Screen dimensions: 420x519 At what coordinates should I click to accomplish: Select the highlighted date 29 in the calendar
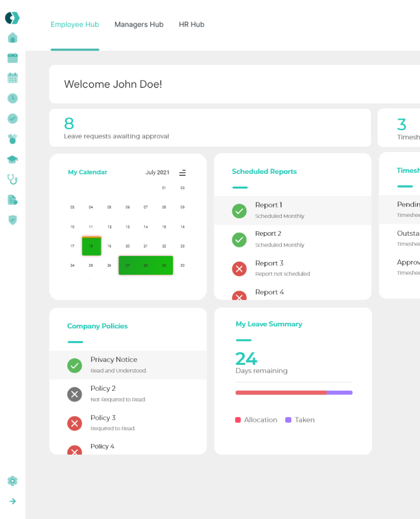pos(164,265)
